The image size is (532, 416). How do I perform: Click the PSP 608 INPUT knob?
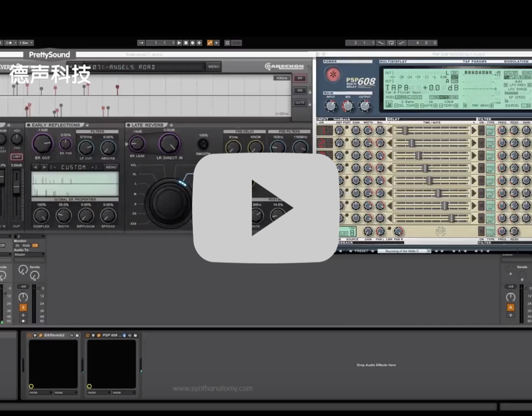330,106
